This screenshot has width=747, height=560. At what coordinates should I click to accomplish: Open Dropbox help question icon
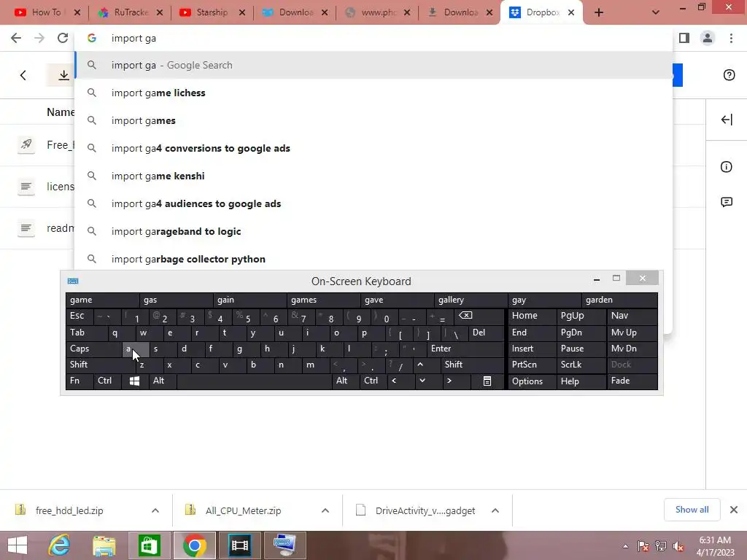(x=729, y=75)
